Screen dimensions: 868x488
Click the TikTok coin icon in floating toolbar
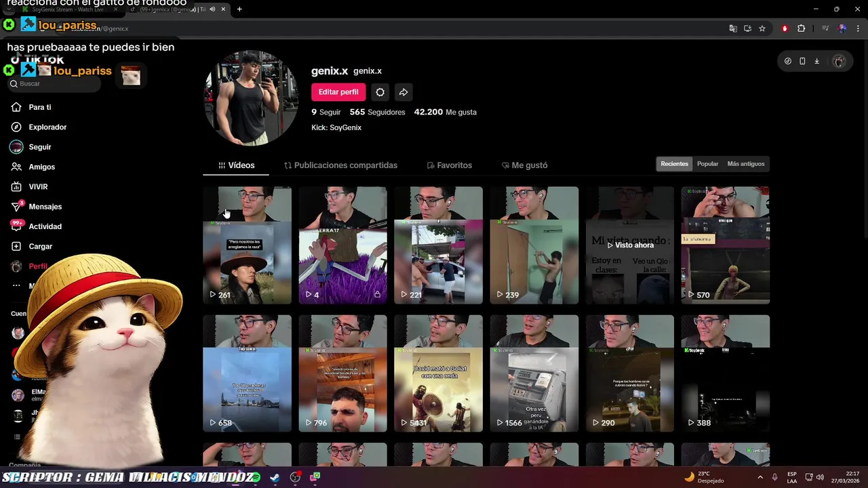(788, 61)
